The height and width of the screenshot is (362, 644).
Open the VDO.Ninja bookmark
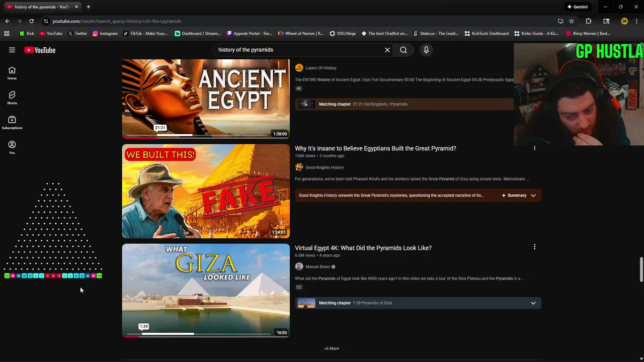click(x=343, y=34)
